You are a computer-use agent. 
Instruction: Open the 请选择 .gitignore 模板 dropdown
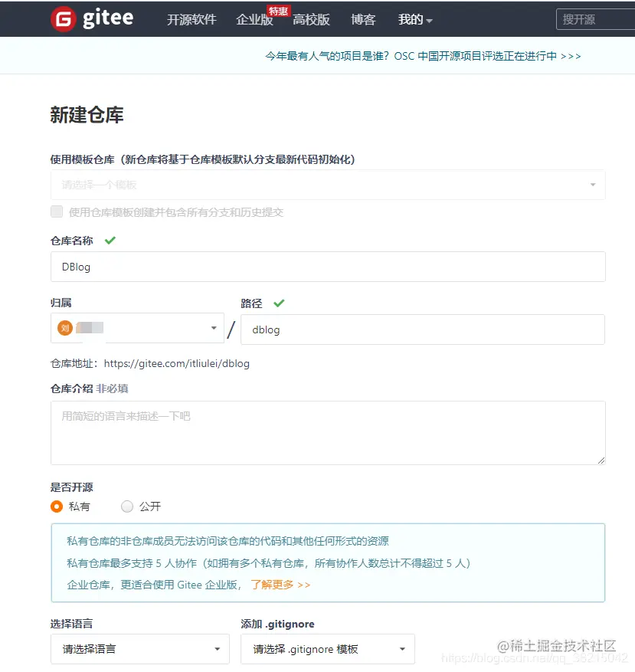(328, 648)
